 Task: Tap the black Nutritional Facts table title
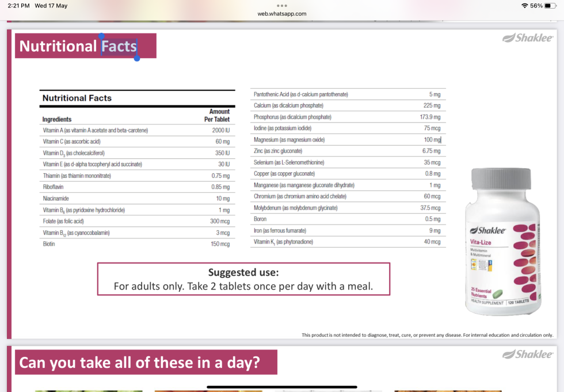point(77,98)
